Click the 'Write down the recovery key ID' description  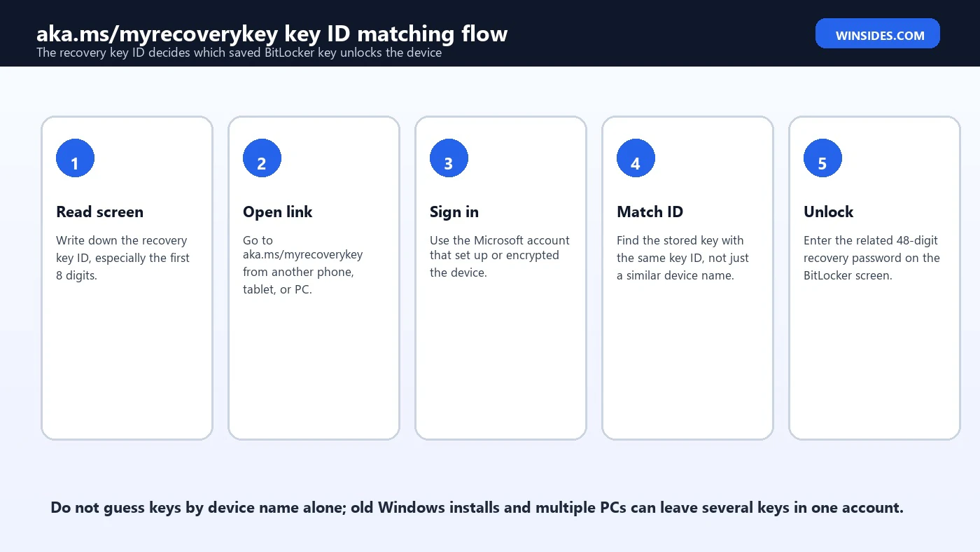click(123, 258)
